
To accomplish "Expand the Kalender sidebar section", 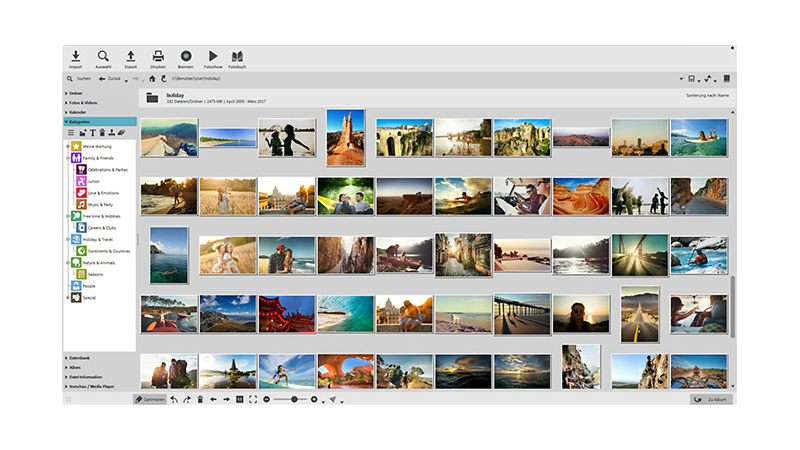I will pyautogui.click(x=78, y=112).
